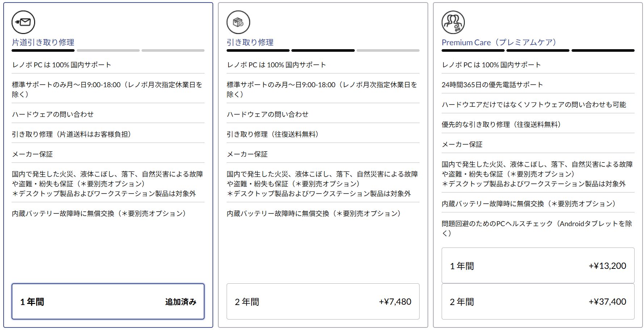644x330 pixels.
Task: Click メーカー保証 in the Premium Care card
Action: pyautogui.click(x=462, y=144)
